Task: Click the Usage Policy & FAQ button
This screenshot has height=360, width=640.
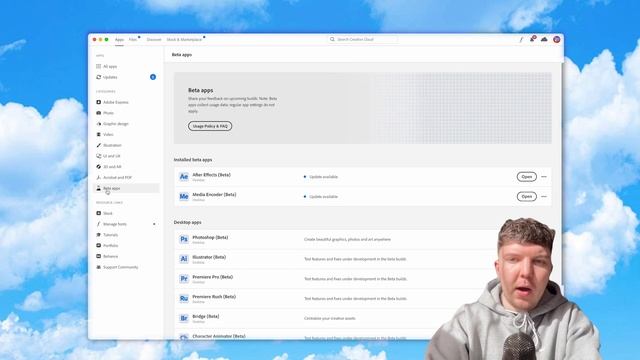Action: 210,126
